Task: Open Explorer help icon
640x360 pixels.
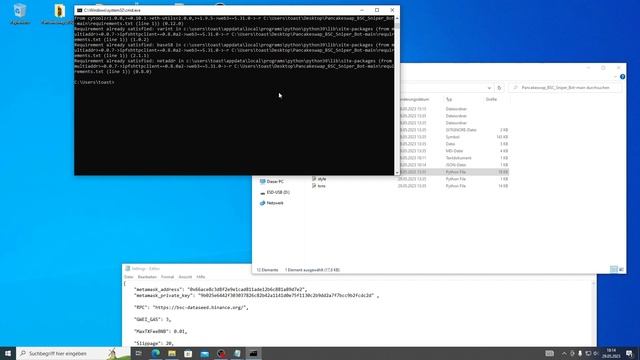Action: (x=622, y=77)
